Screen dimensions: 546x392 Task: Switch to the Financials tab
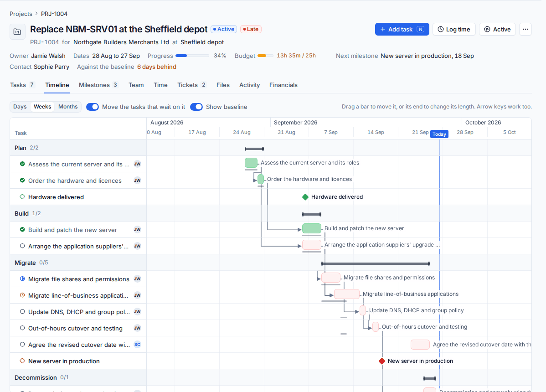click(x=283, y=85)
